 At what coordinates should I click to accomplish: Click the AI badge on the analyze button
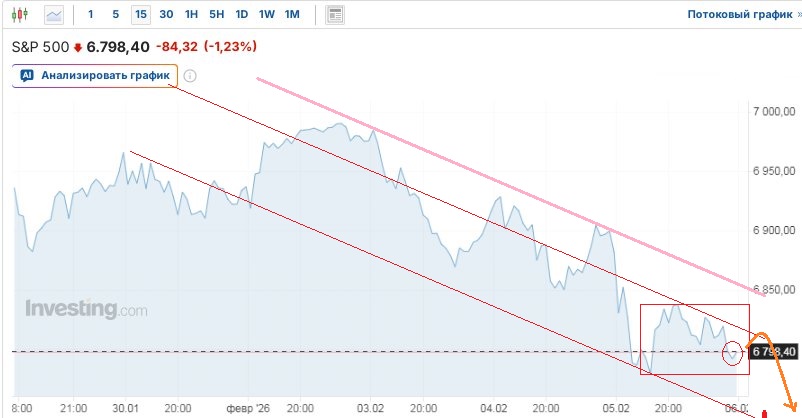(27, 75)
